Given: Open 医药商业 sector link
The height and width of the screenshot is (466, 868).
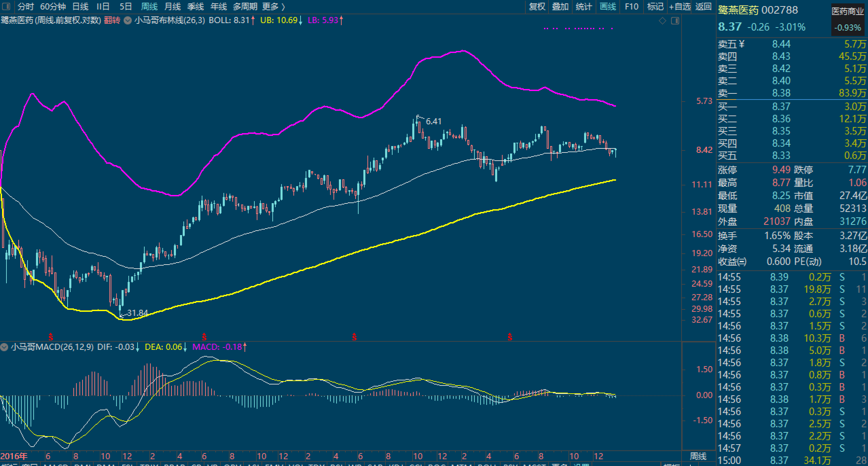Looking at the screenshot, I should pos(847,12).
